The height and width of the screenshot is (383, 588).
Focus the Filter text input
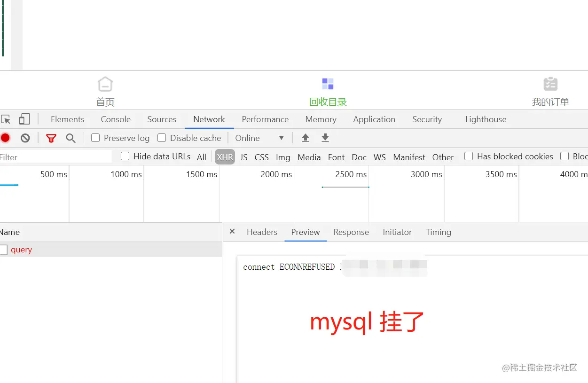56,157
